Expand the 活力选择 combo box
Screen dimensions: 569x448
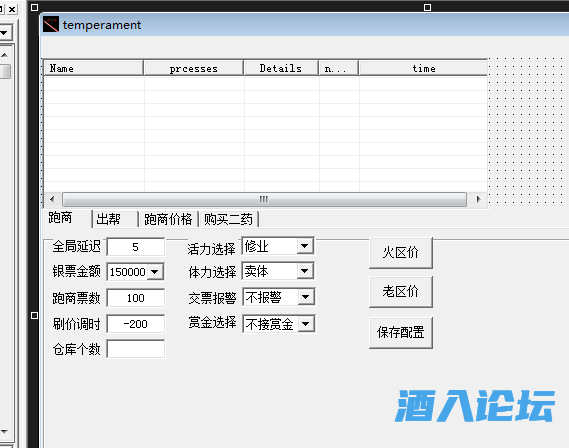pyautogui.click(x=304, y=246)
